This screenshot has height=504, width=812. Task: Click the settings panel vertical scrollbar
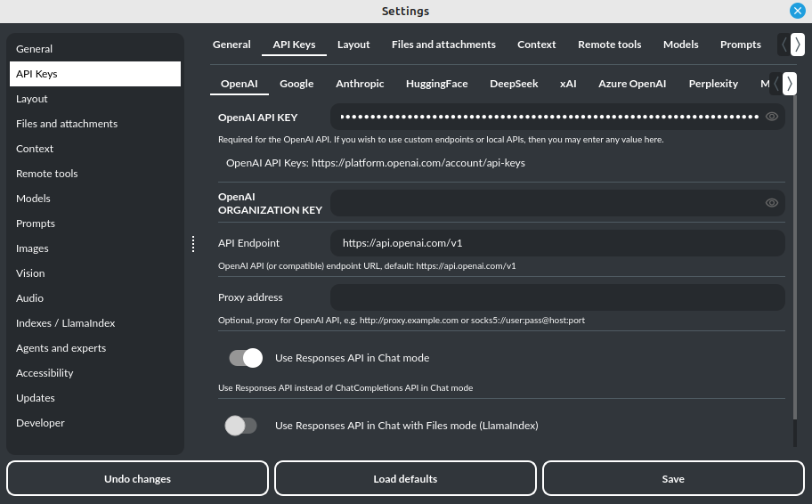click(795, 267)
